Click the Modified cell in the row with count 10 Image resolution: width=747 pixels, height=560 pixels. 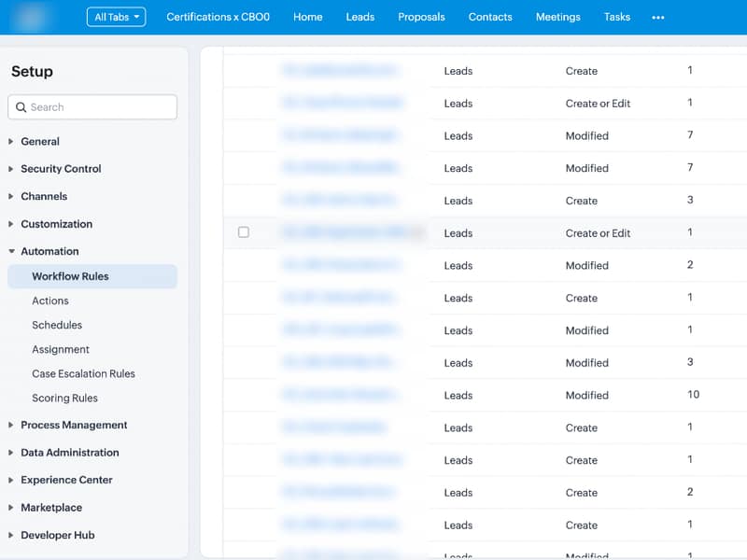(x=587, y=395)
